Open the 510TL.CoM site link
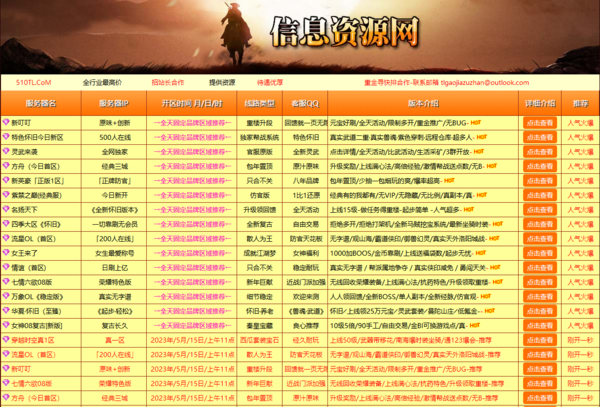 click(33, 82)
